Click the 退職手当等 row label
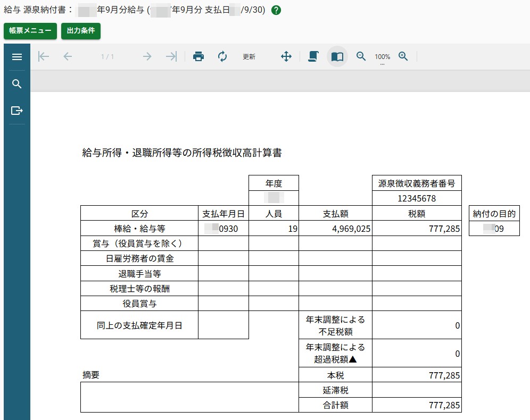 tap(139, 273)
